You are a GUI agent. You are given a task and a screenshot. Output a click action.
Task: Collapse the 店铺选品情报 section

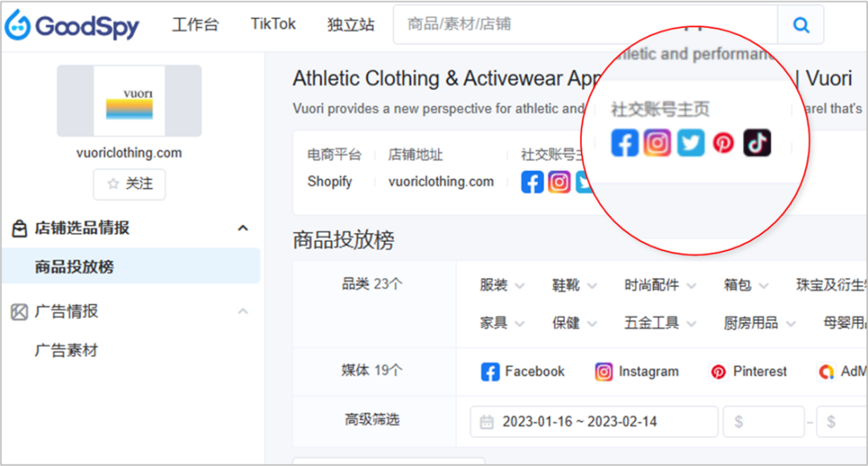243,228
